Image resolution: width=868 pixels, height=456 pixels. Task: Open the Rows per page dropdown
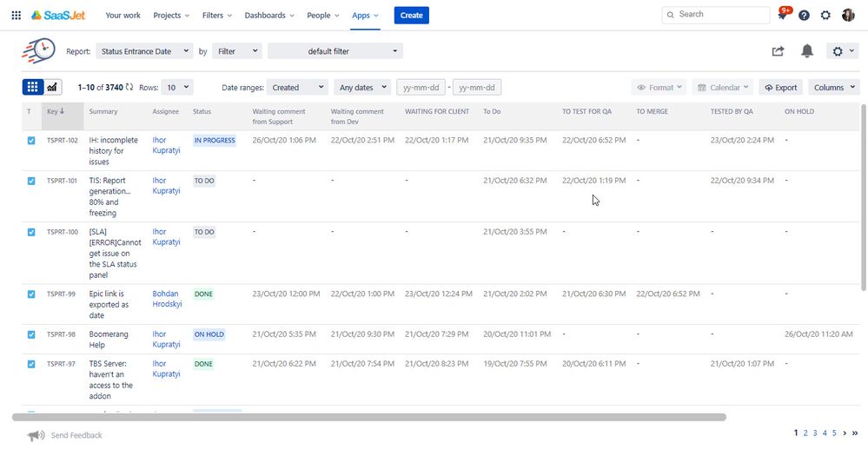[x=178, y=88]
